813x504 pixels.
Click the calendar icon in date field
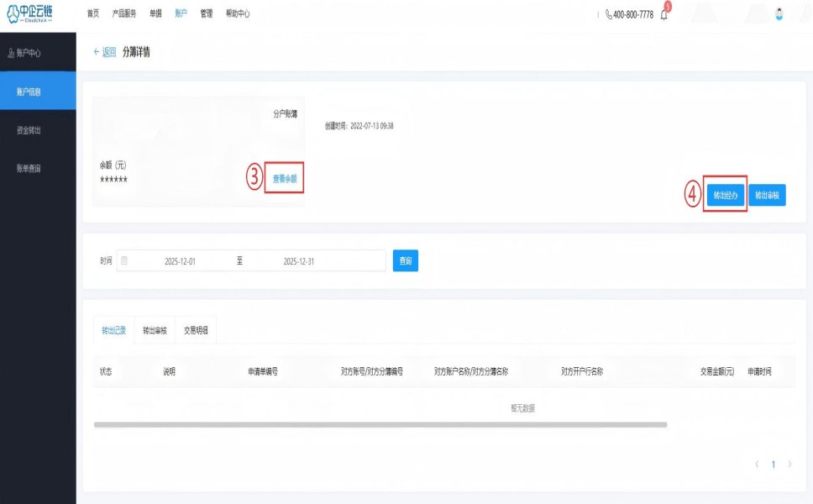click(x=124, y=261)
